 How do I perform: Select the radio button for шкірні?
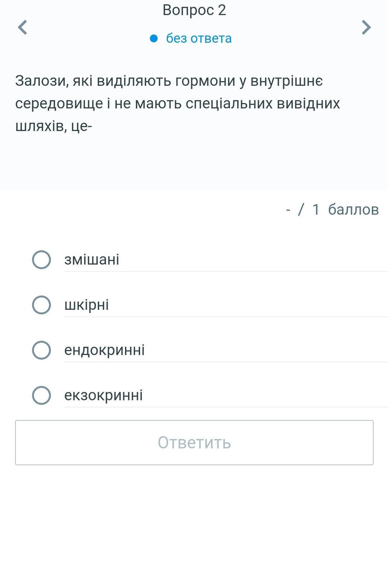(41, 305)
